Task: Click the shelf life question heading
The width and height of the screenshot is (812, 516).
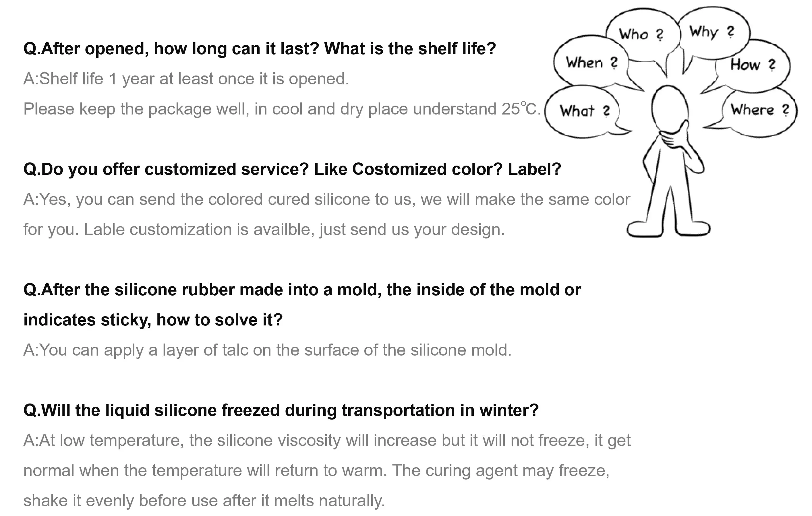Action: point(259,49)
